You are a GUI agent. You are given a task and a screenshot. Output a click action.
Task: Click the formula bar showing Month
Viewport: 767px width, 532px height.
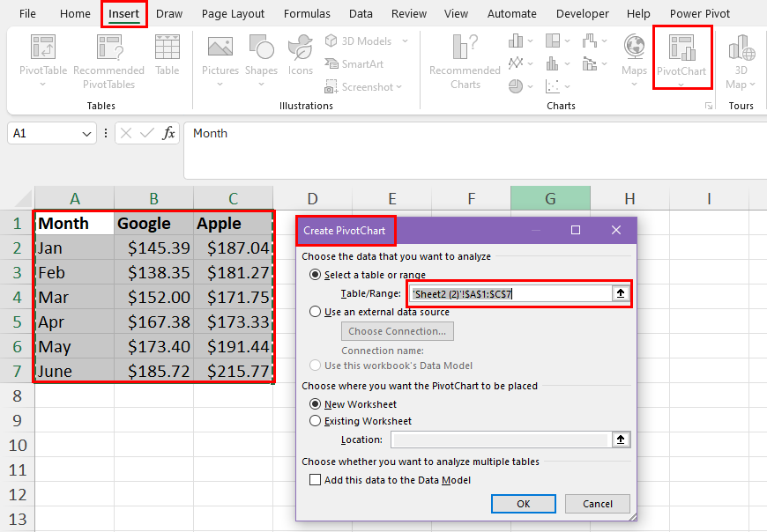pos(475,150)
